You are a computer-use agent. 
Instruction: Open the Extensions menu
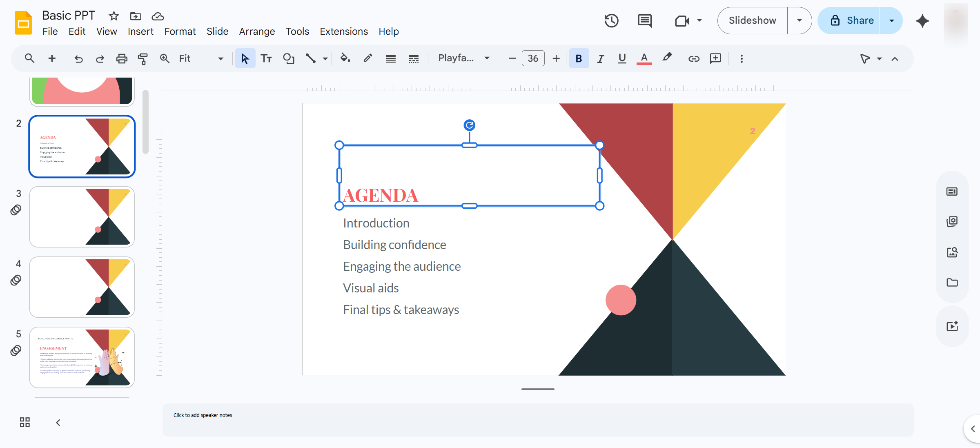tap(344, 31)
